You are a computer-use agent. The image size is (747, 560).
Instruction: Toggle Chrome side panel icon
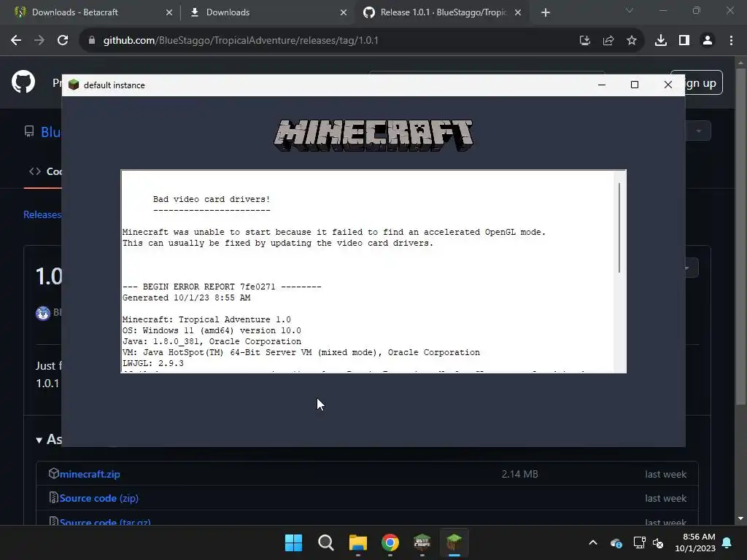point(684,41)
